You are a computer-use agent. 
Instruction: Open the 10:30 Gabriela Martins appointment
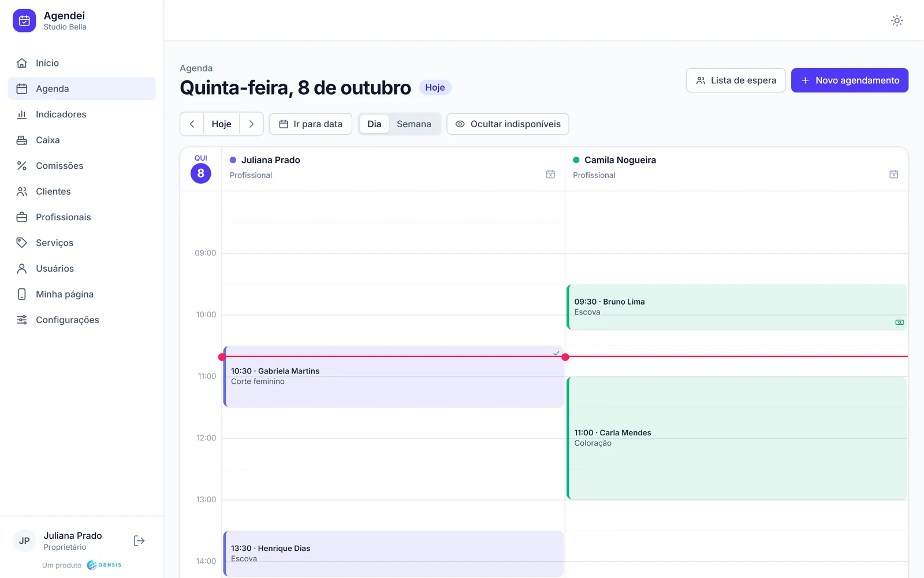(393, 377)
